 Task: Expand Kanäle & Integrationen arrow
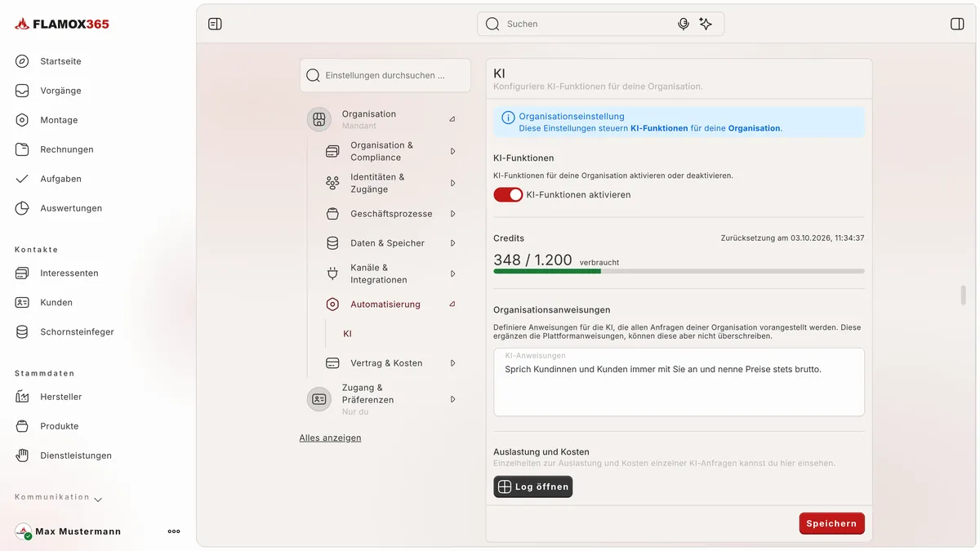pyautogui.click(x=452, y=273)
